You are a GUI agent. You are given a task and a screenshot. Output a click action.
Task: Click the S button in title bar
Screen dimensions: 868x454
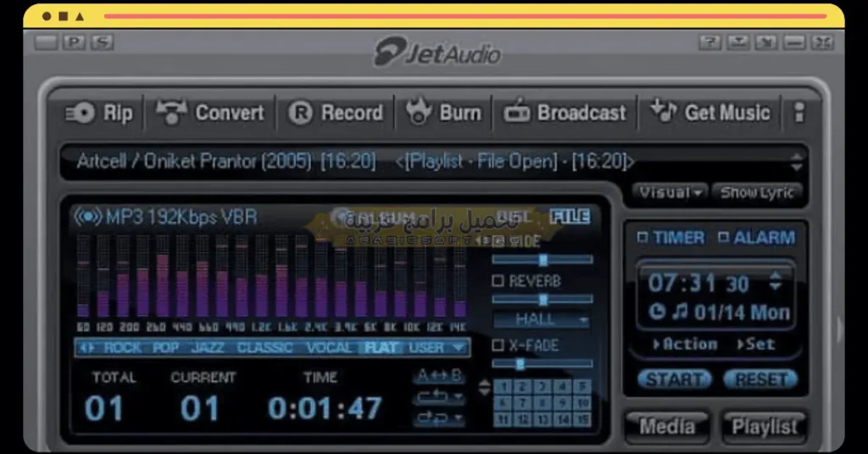click(102, 42)
